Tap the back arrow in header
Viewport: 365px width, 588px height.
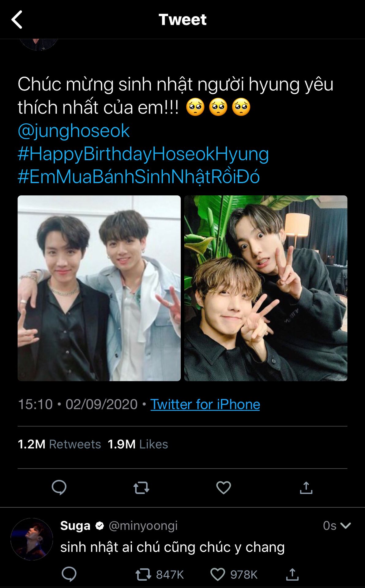click(x=17, y=20)
